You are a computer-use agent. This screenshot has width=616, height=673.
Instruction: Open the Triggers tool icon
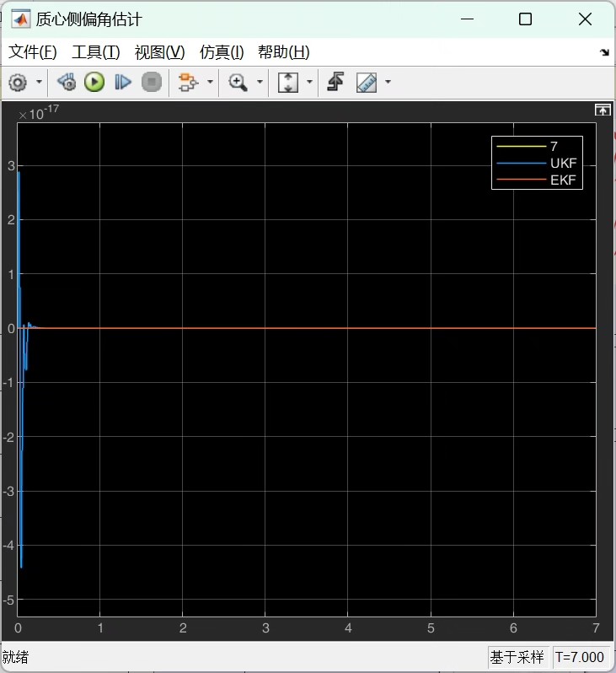[335, 82]
